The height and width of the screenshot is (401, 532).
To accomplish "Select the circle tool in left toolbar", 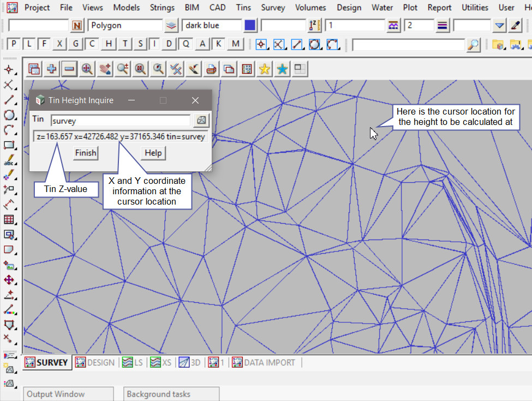I will tap(9, 115).
